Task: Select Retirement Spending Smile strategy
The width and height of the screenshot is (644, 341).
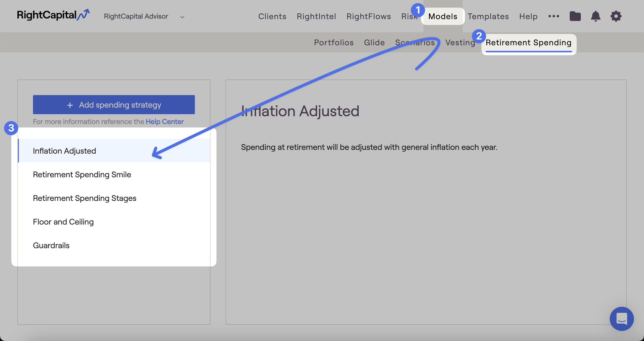Action: 114,175
